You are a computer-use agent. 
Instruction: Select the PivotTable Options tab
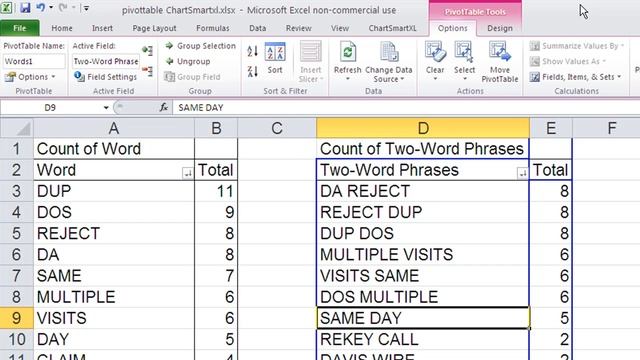pyautogui.click(x=452, y=28)
